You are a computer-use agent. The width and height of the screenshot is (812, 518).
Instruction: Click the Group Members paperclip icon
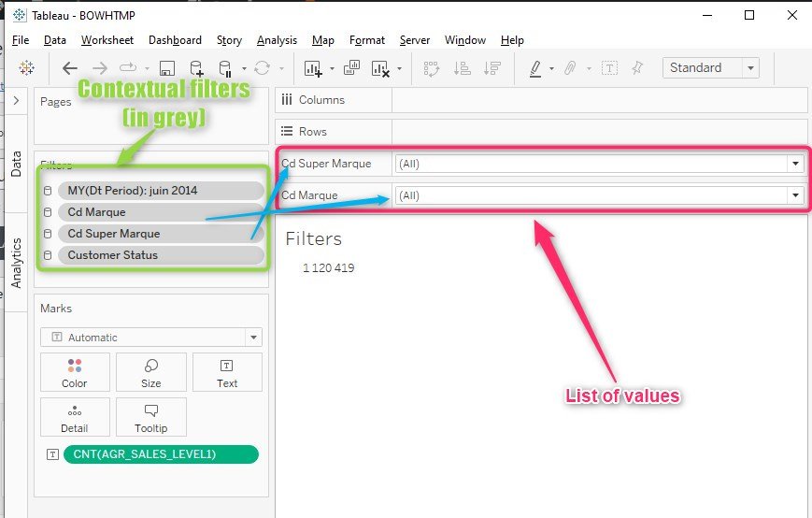tap(570, 68)
